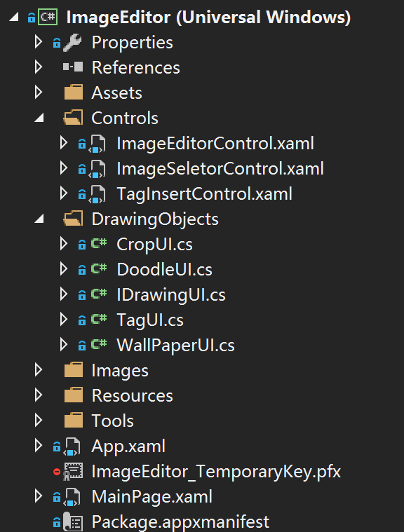Click the C# file icon for CropUI.cs
The width and height of the screenshot is (404, 532).
(99, 244)
